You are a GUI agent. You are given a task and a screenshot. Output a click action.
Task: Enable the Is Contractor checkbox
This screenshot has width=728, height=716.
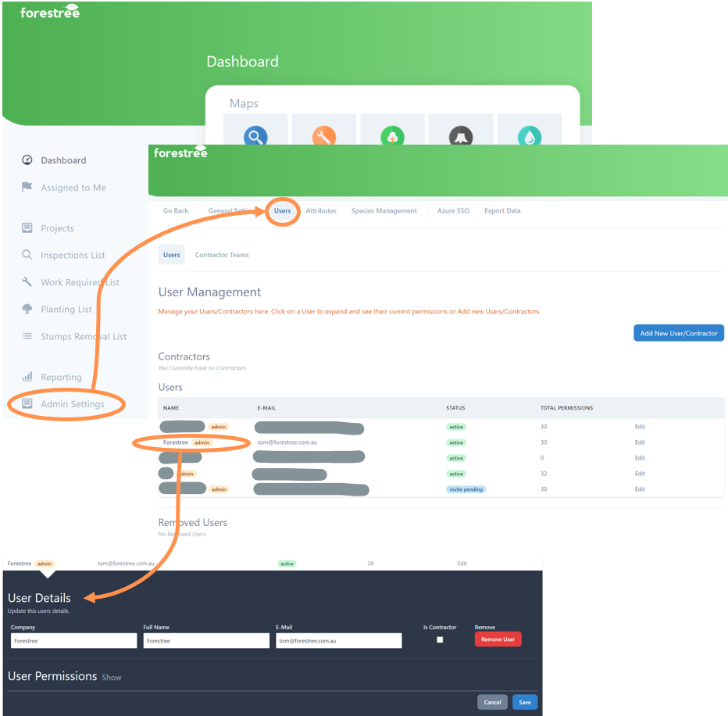point(440,639)
